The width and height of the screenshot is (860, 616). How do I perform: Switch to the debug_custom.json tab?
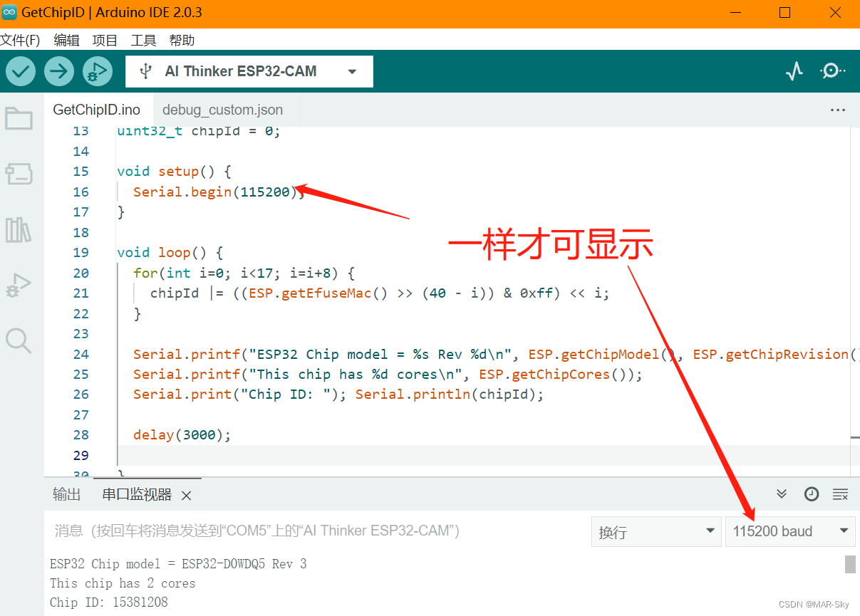click(222, 110)
